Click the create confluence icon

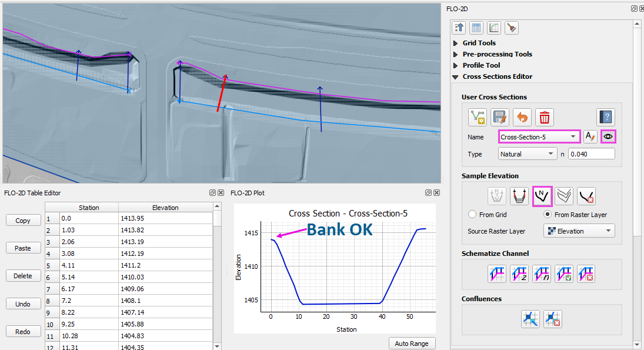tap(530, 318)
